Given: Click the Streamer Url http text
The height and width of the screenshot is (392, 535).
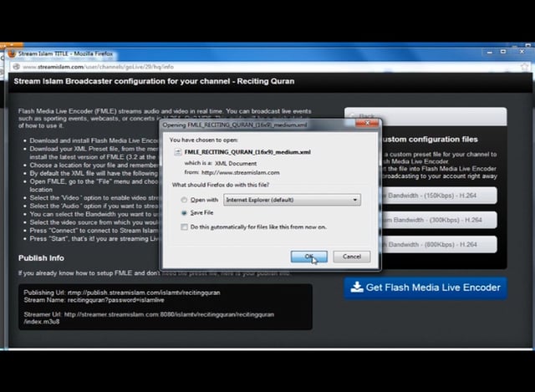Looking at the screenshot, I should point(149,318).
